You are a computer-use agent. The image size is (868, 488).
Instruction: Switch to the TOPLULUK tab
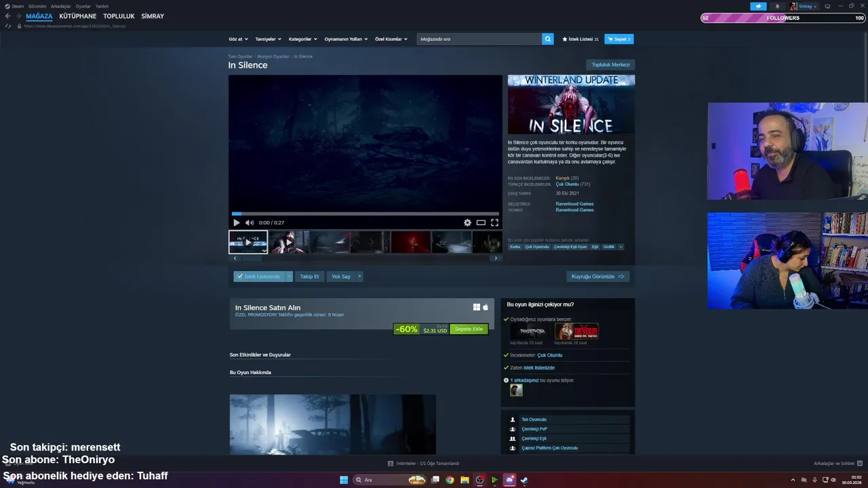coord(119,16)
